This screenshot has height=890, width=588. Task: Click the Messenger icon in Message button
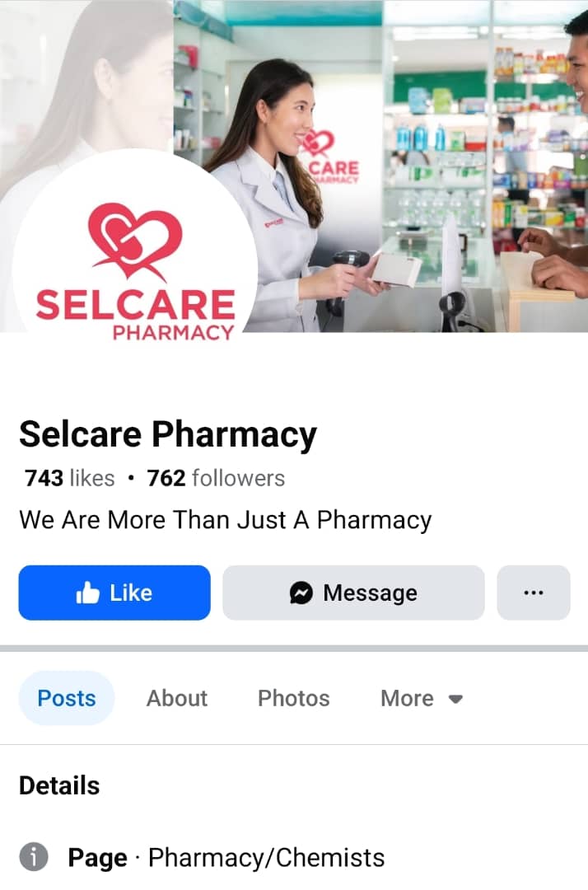click(x=301, y=593)
